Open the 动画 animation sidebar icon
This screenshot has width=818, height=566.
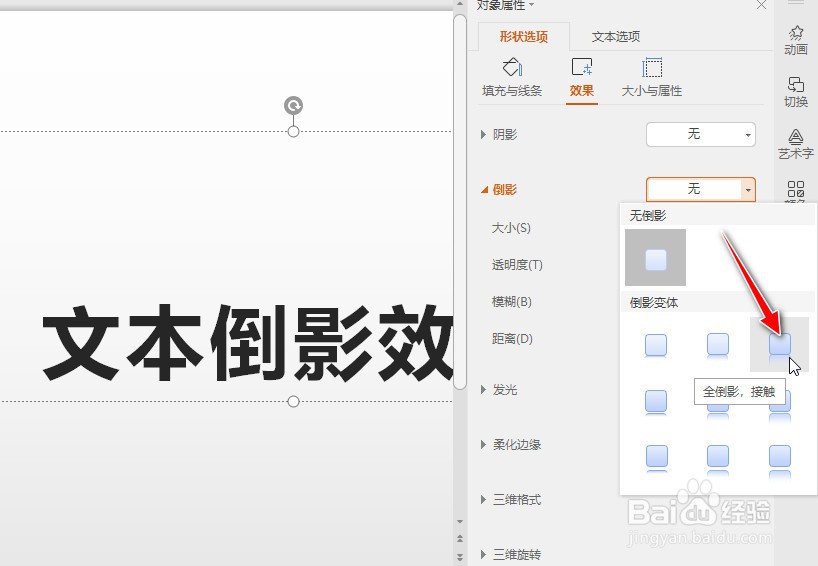pos(796,40)
